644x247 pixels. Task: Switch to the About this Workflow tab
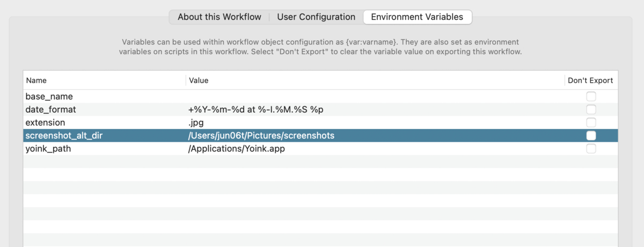coord(219,17)
